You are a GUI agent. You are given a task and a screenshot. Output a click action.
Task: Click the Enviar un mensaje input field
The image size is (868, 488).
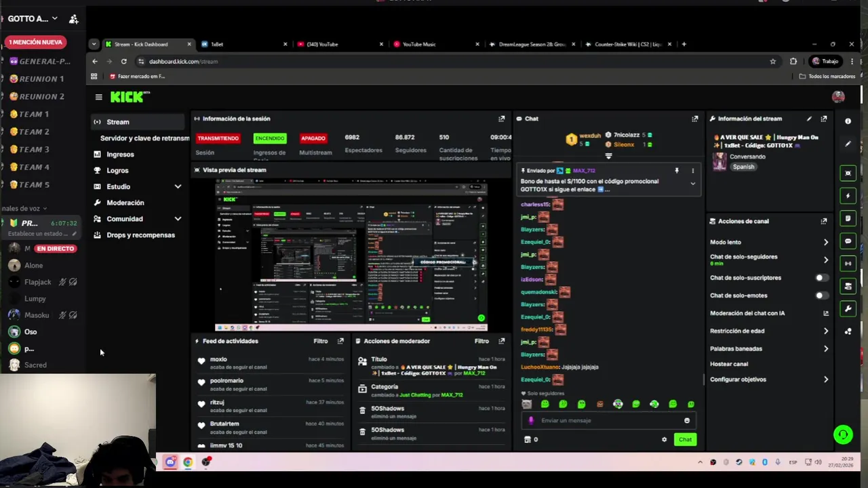click(607, 421)
